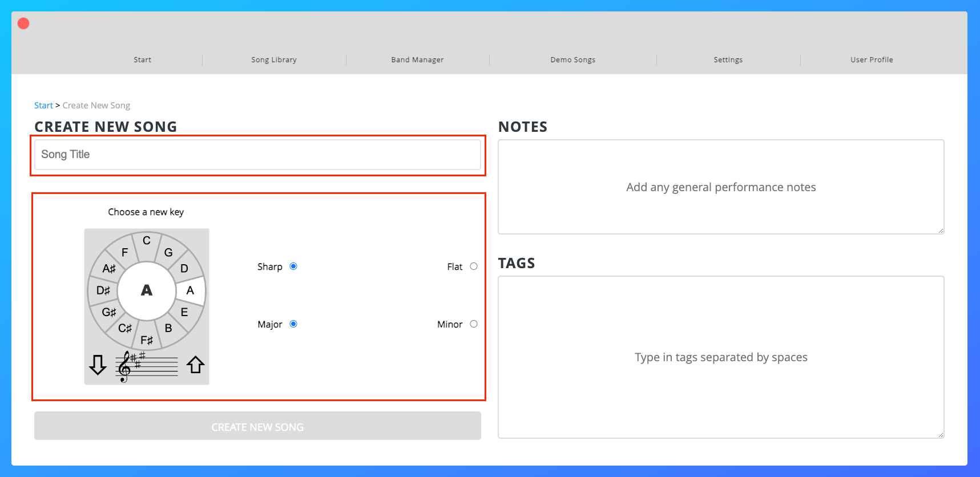Choose the D# key on the wheel
The width and height of the screenshot is (980, 477).
[x=103, y=290]
